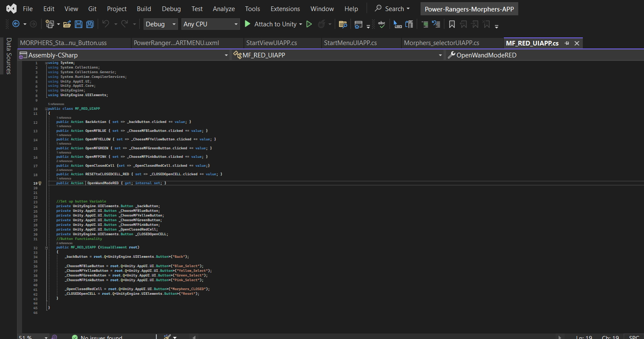644x339 pixels.
Task: Click the cursor selection toolbar icon
Action: [398, 24]
